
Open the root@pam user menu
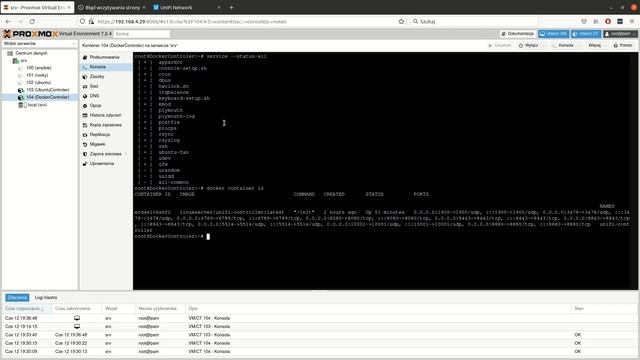pyautogui.click(x=620, y=33)
